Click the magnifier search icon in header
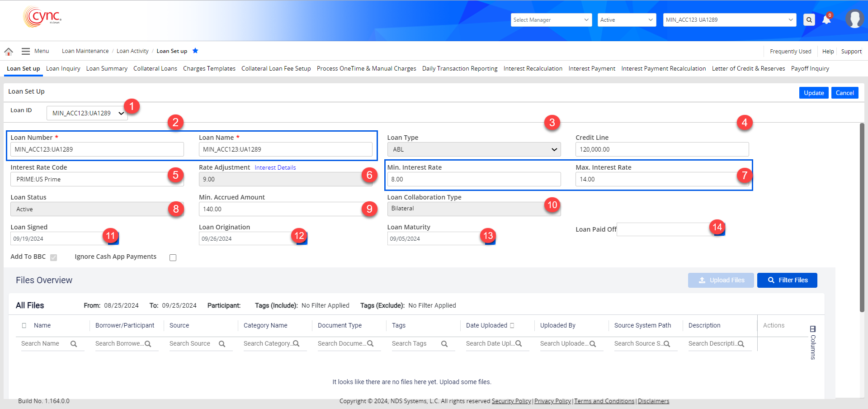Screen dimensions: 868x409 click(809, 20)
